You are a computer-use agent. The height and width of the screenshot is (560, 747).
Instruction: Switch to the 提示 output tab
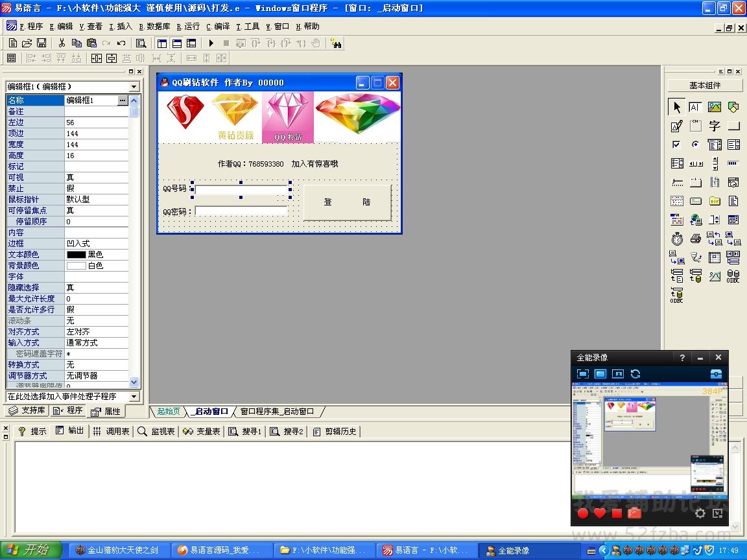32,432
